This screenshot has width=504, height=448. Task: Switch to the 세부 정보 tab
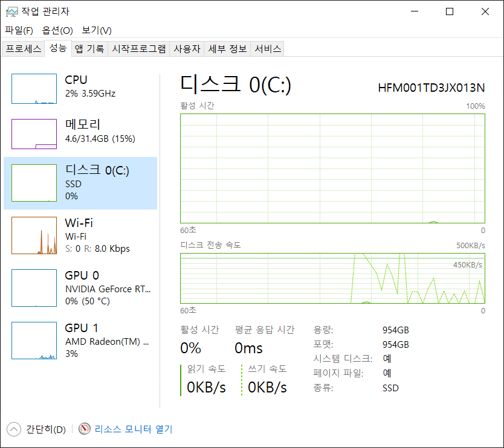click(227, 49)
